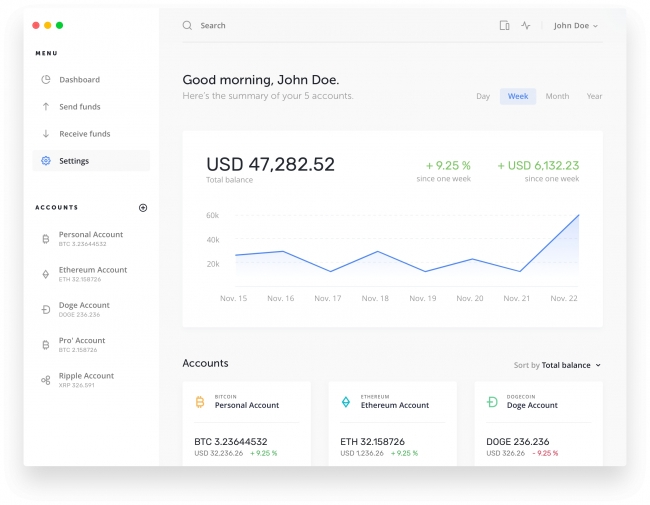Click the search magnifier icon

click(187, 26)
